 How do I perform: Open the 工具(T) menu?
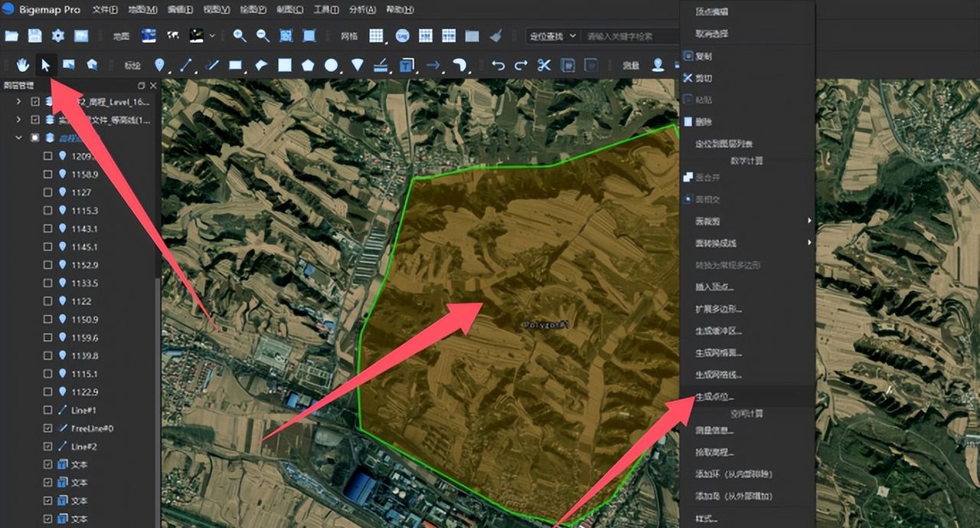(x=326, y=10)
